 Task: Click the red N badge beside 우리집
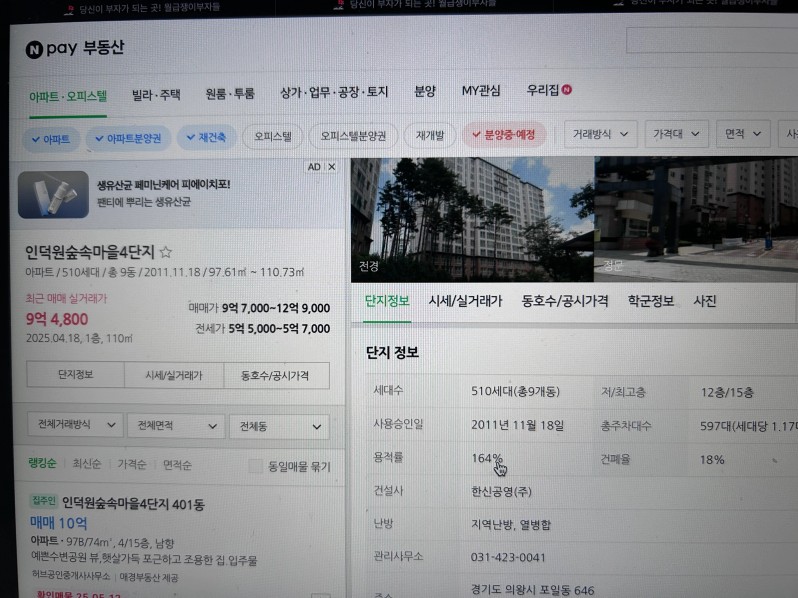coord(567,90)
